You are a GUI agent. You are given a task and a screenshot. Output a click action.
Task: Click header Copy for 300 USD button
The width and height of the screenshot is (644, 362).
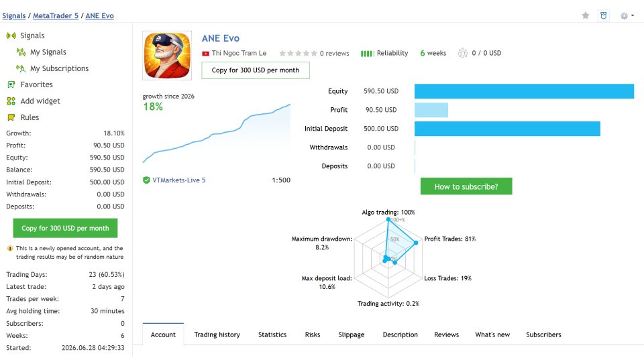[256, 70]
